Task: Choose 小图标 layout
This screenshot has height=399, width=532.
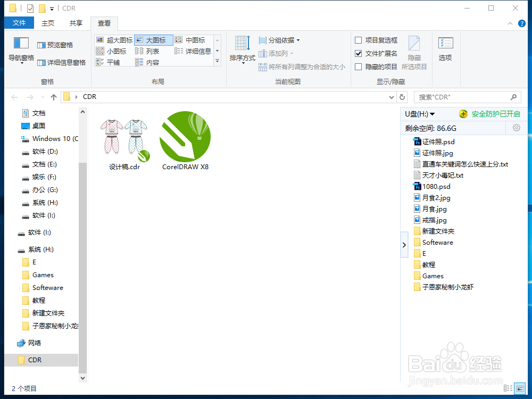Action: (111, 51)
